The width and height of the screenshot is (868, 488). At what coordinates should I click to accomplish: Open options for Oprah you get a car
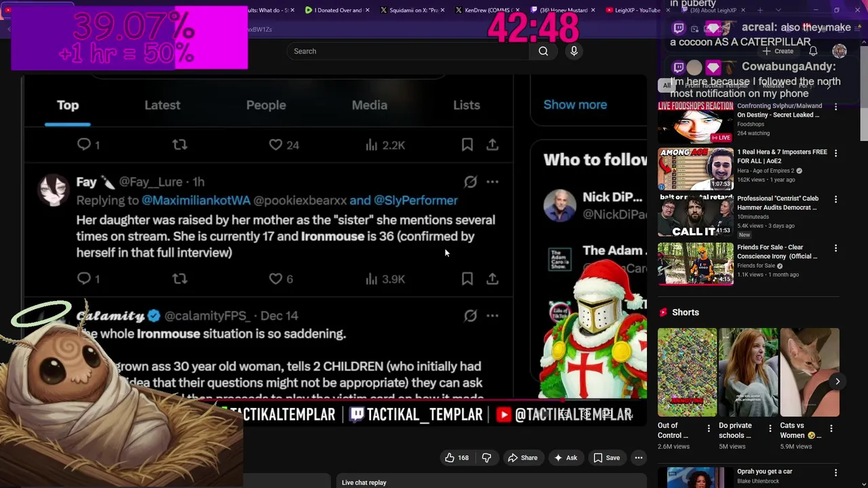click(835, 472)
